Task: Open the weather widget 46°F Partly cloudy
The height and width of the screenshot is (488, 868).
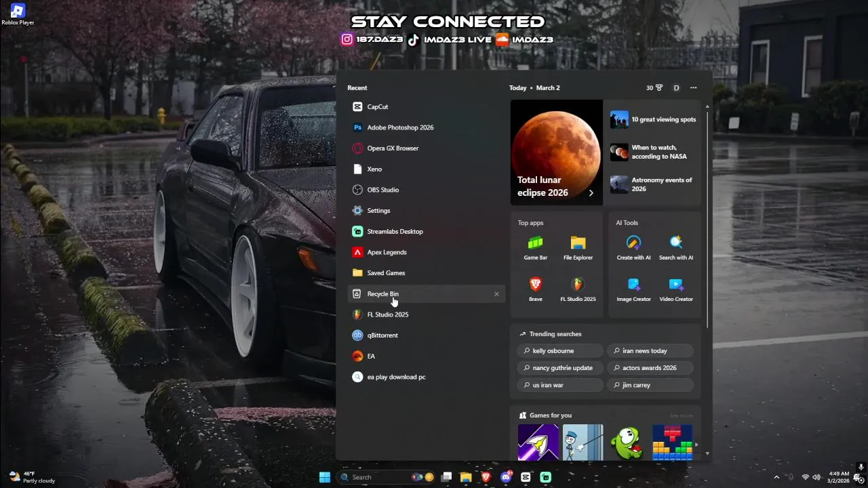Action: coord(31,477)
